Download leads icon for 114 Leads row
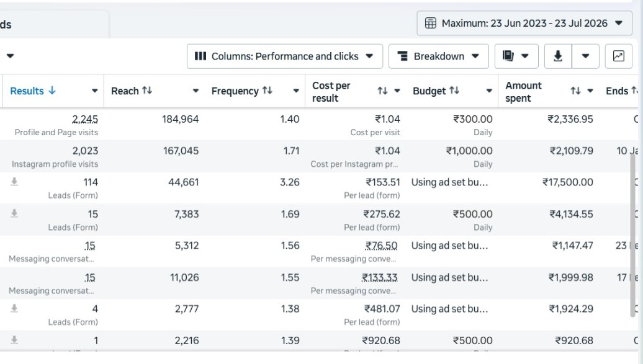Image resolution: width=643 pixels, height=364 pixels. 14,182
